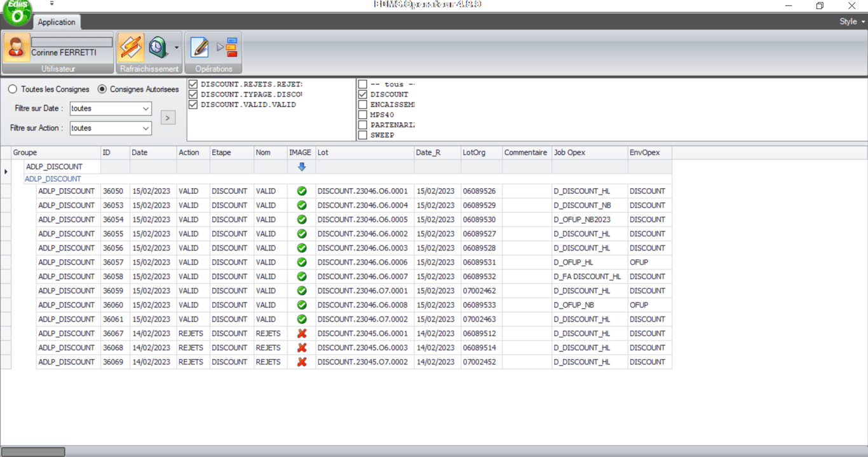Click the Utilisateur group label
868x457 pixels.
click(x=58, y=69)
